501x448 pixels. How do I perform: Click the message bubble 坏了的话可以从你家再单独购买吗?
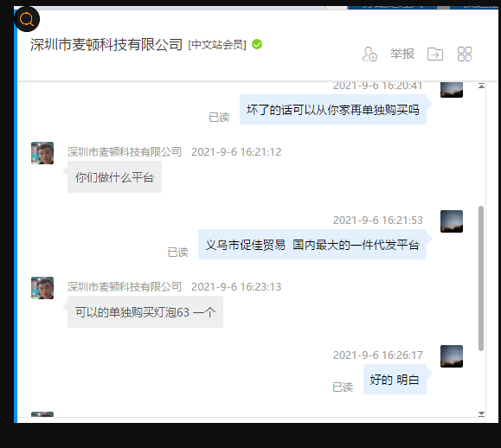333,110
